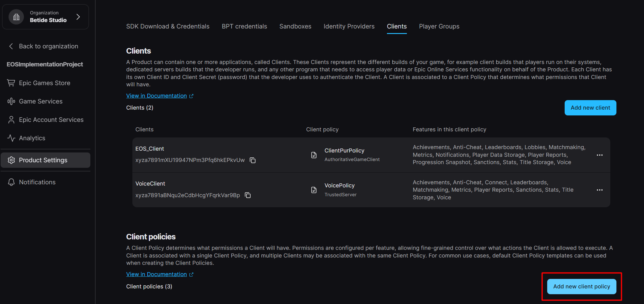Open more options for EOS_Client row
The height and width of the screenshot is (304, 644).
(600, 155)
